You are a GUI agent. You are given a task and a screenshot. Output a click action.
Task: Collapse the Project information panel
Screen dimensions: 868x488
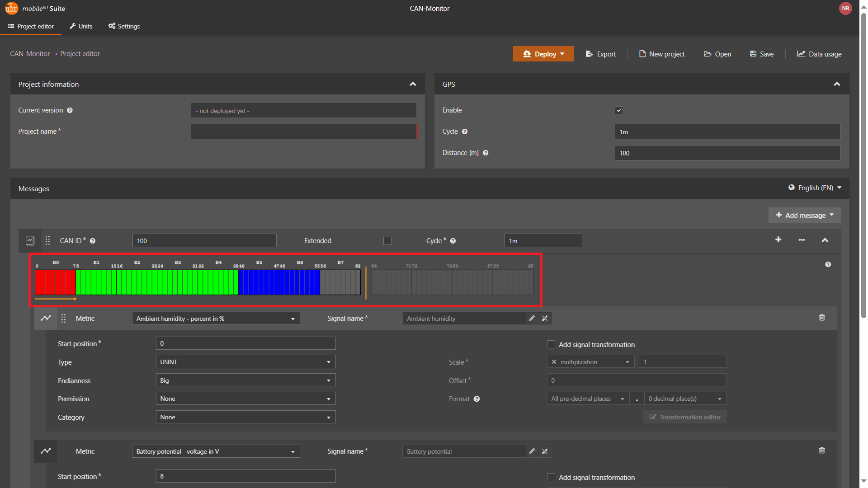412,84
